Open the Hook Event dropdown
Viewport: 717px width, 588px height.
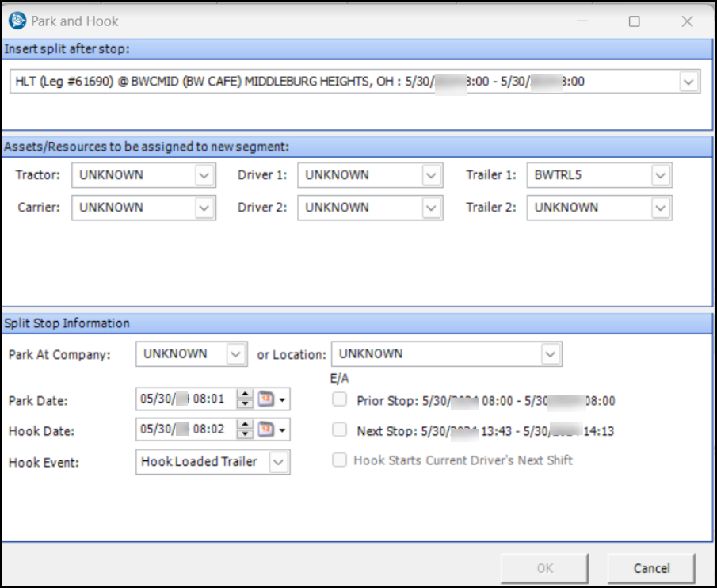point(278,462)
